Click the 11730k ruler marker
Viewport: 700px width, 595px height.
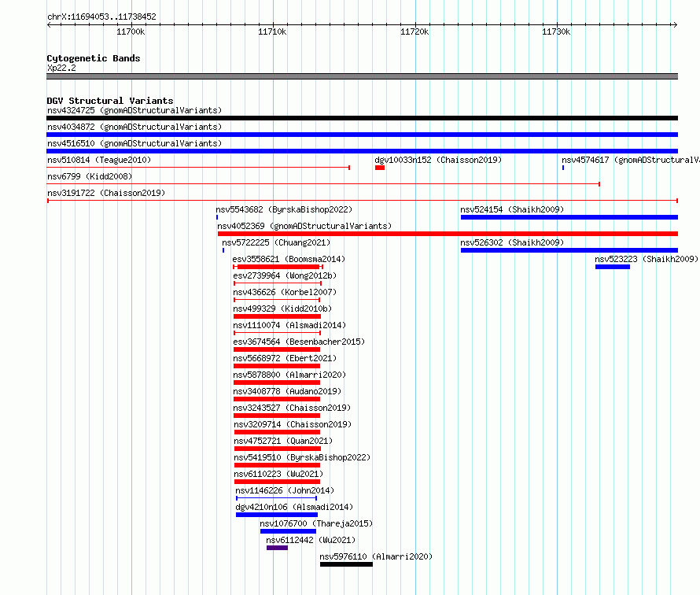[556, 31]
